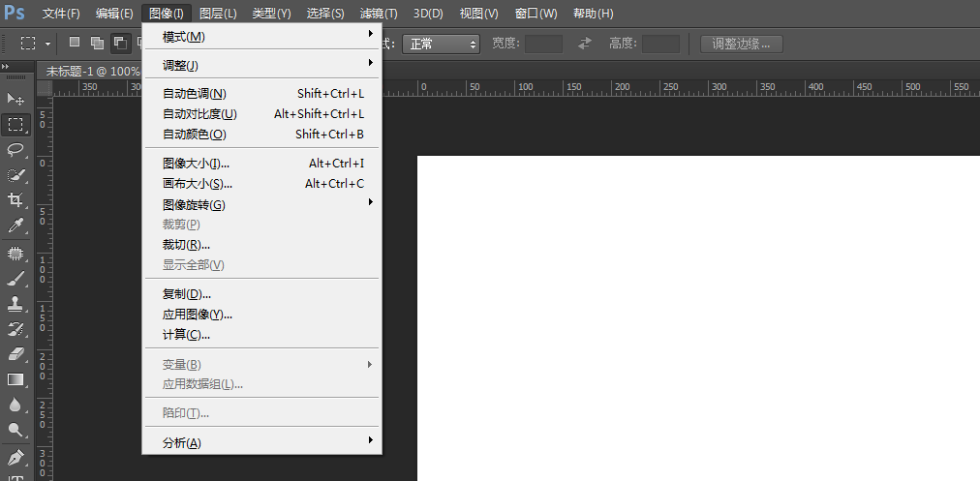Select the Quick Selection tool

[15, 175]
